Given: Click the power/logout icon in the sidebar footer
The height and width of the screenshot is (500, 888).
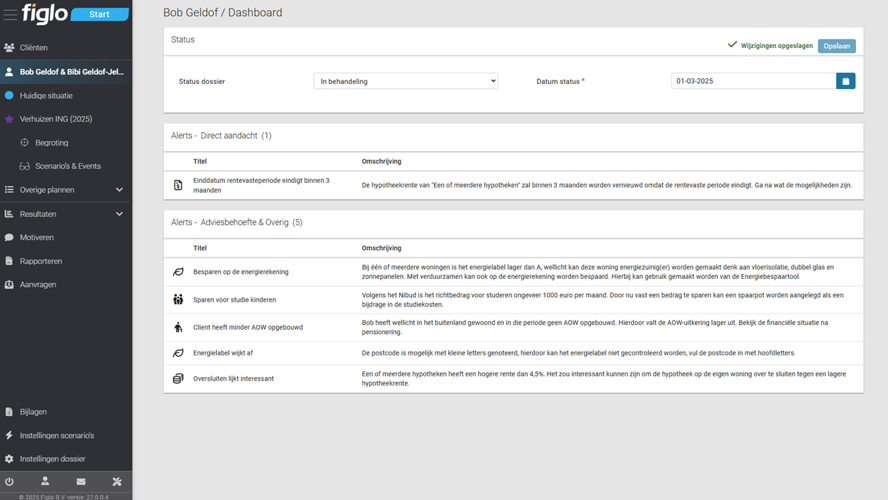Looking at the screenshot, I should tap(10, 482).
